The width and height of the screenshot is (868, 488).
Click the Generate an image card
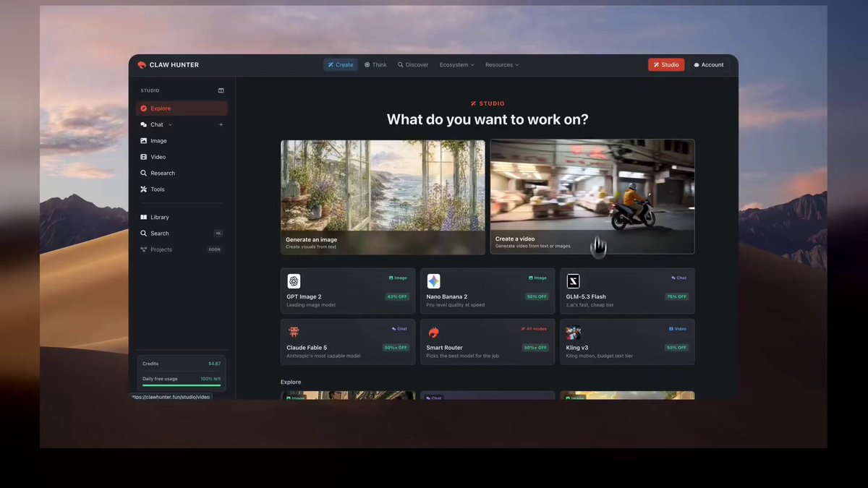coord(383,197)
